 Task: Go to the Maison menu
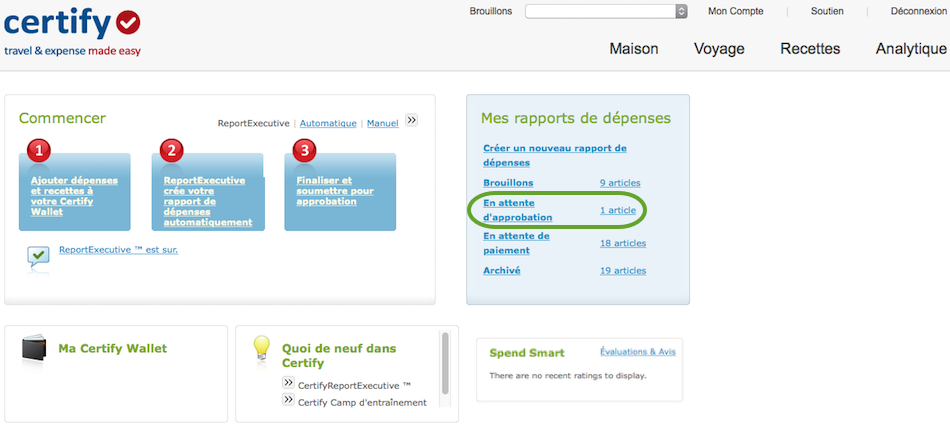tap(634, 49)
